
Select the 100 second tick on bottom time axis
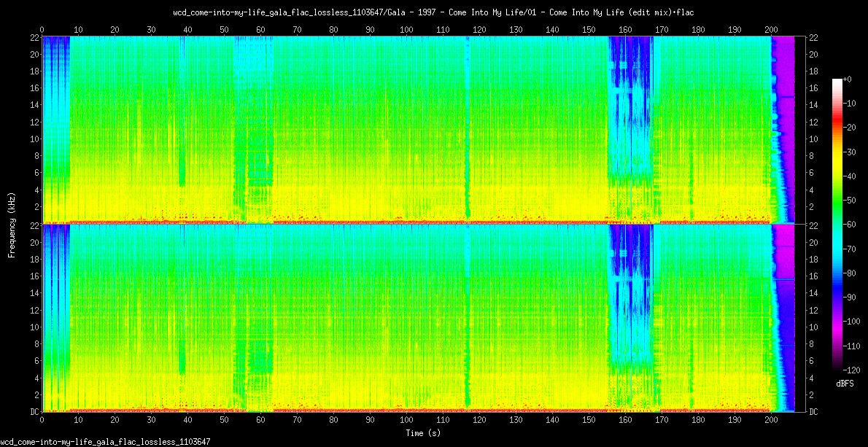(x=406, y=421)
